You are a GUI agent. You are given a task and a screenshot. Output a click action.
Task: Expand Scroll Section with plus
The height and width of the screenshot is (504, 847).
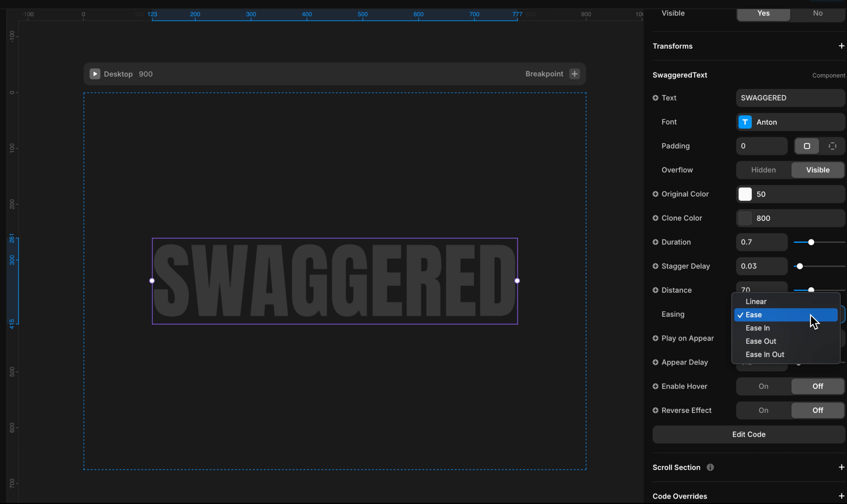841,467
